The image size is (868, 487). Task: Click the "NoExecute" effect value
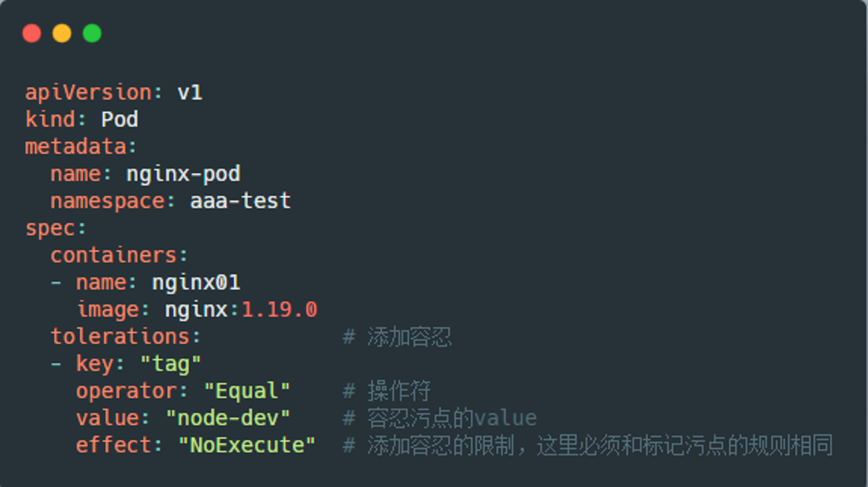point(247,445)
